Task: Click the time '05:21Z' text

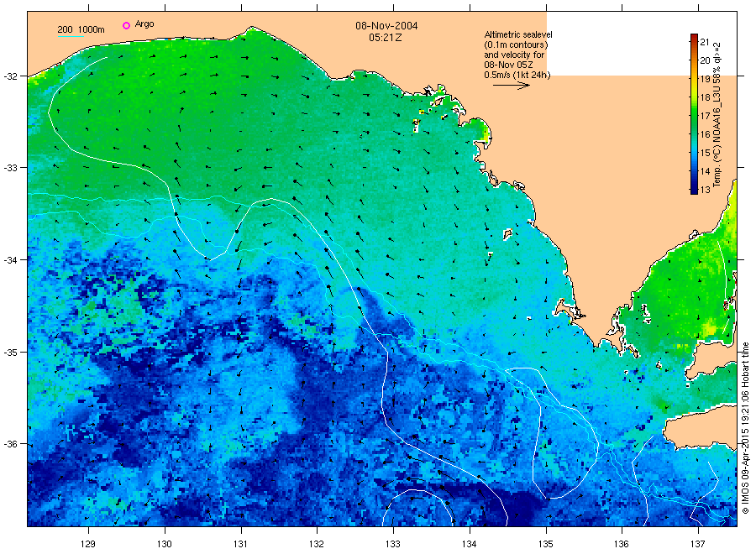Action: [386, 38]
